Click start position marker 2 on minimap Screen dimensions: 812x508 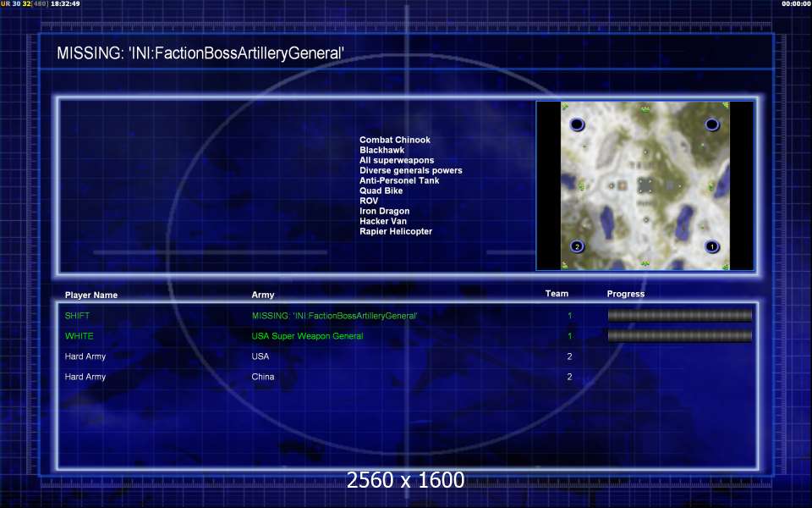(x=578, y=246)
